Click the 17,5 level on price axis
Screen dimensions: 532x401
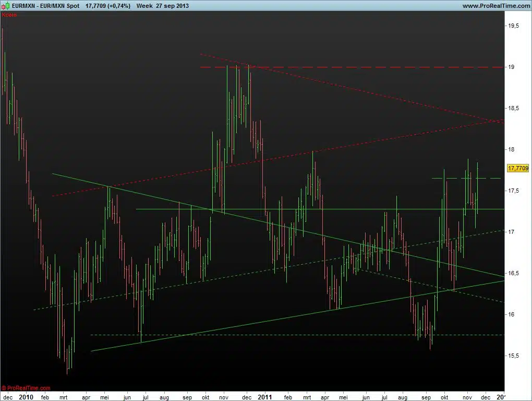[x=514, y=191]
